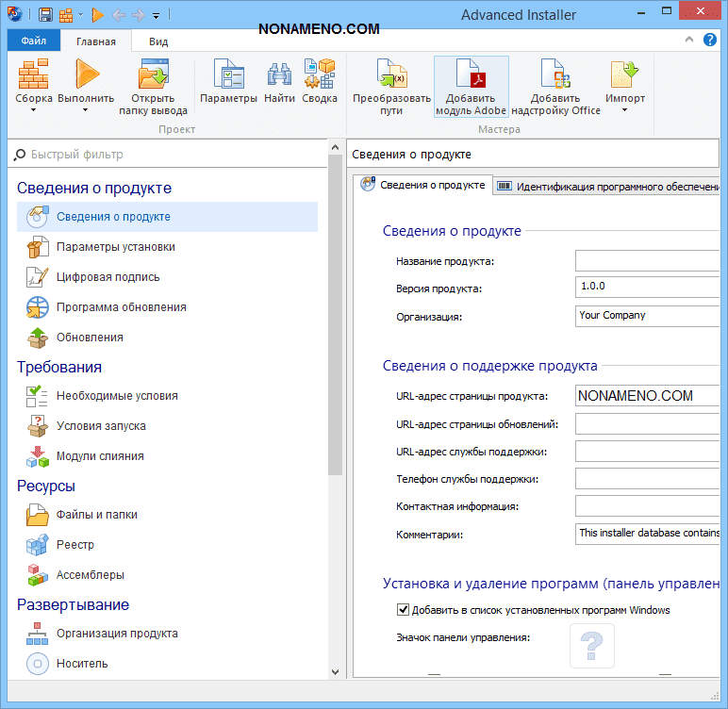
Task: Click the Сборка build icon
Action: pos(34,74)
